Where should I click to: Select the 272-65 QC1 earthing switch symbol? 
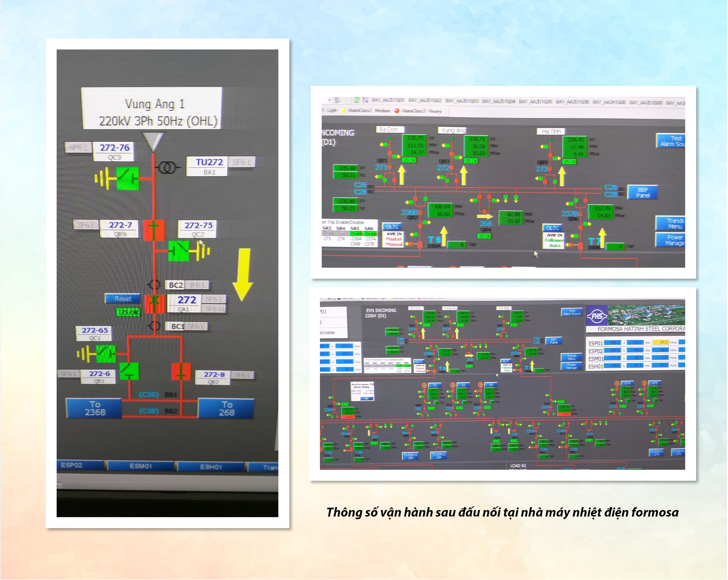tap(106, 354)
